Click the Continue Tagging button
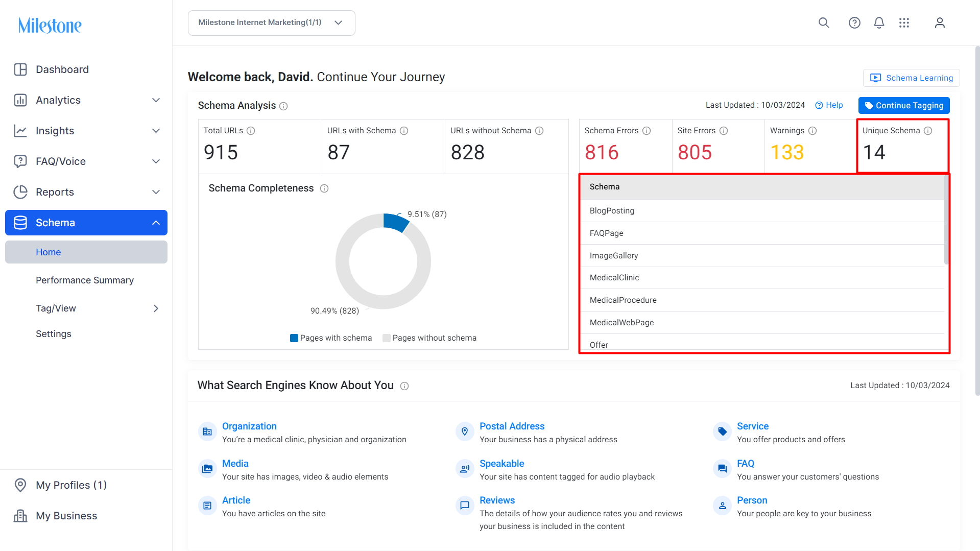 pos(904,106)
